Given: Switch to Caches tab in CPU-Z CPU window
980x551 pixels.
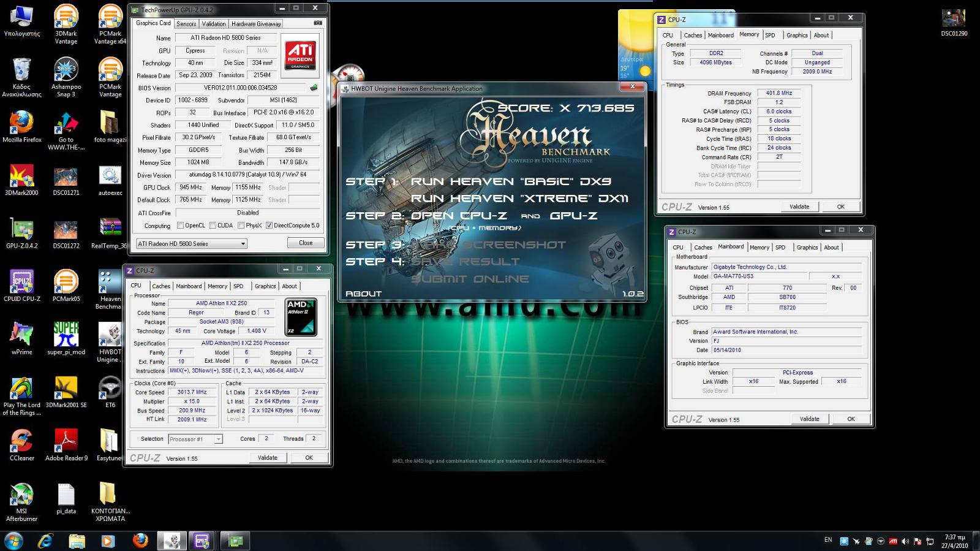Looking at the screenshot, I should coord(161,286).
